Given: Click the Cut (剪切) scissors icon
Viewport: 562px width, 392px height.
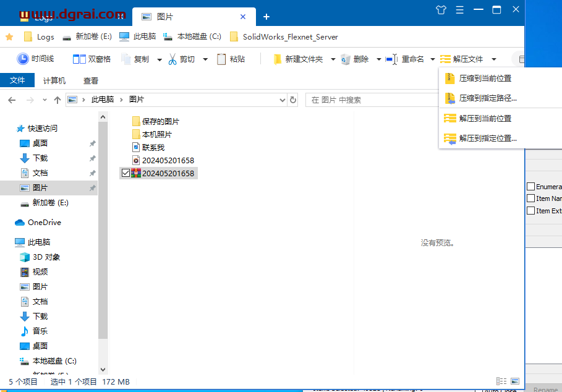Looking at the screenshot, I should 172,59.
